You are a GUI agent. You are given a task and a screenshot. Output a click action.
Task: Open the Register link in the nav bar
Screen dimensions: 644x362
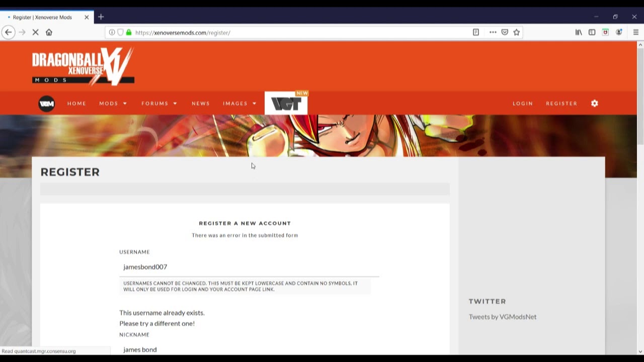(x=561, y=104)
